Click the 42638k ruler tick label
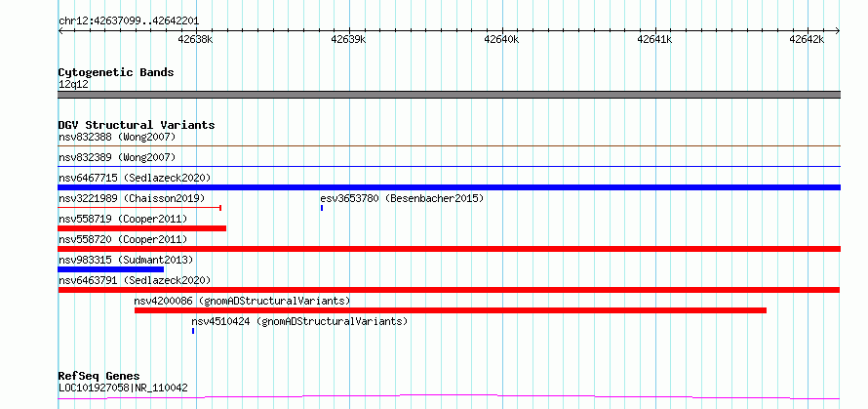868x409 pixels. 195,40
